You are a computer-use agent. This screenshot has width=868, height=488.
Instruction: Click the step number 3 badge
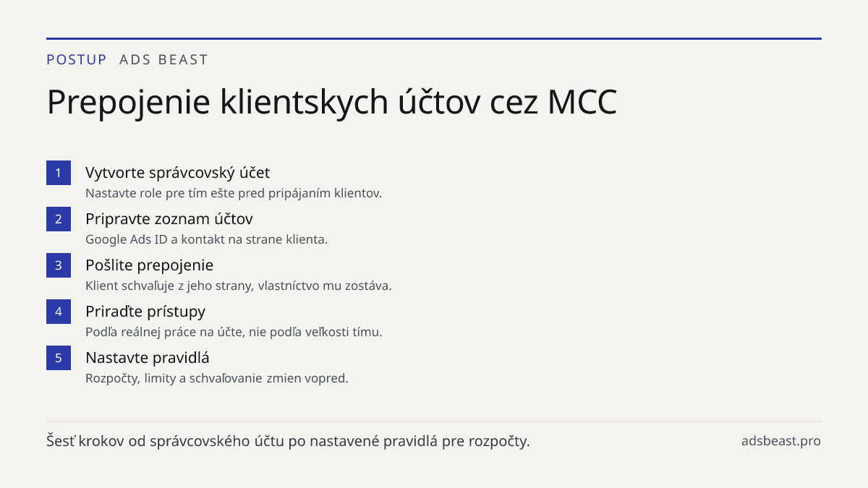pos(59,265)
